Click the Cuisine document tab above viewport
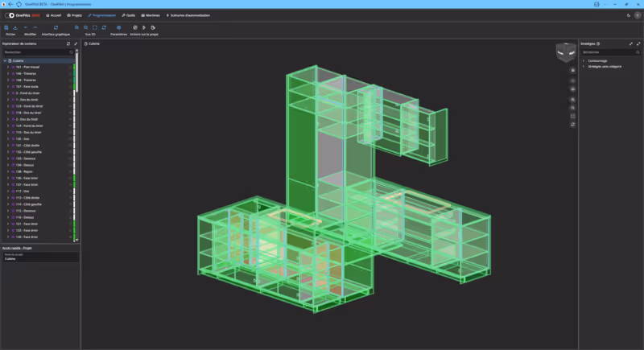This screenshot has height=350, width=644. 92,43
